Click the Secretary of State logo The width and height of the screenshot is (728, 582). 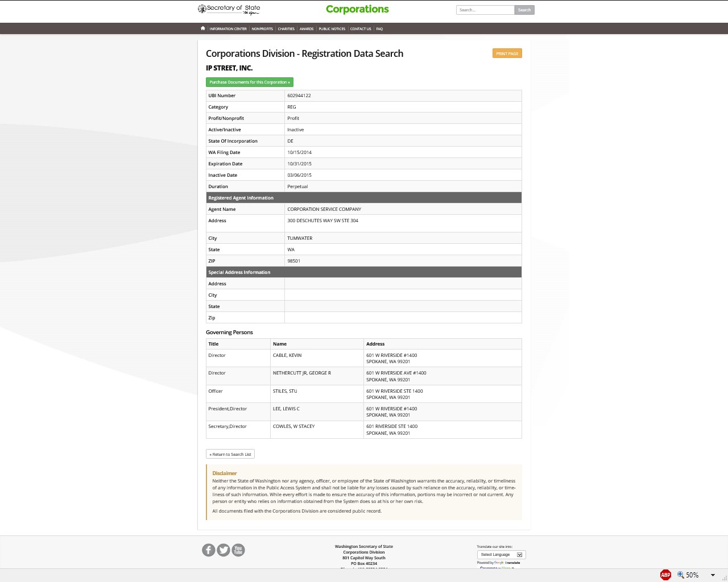point(229,9)
